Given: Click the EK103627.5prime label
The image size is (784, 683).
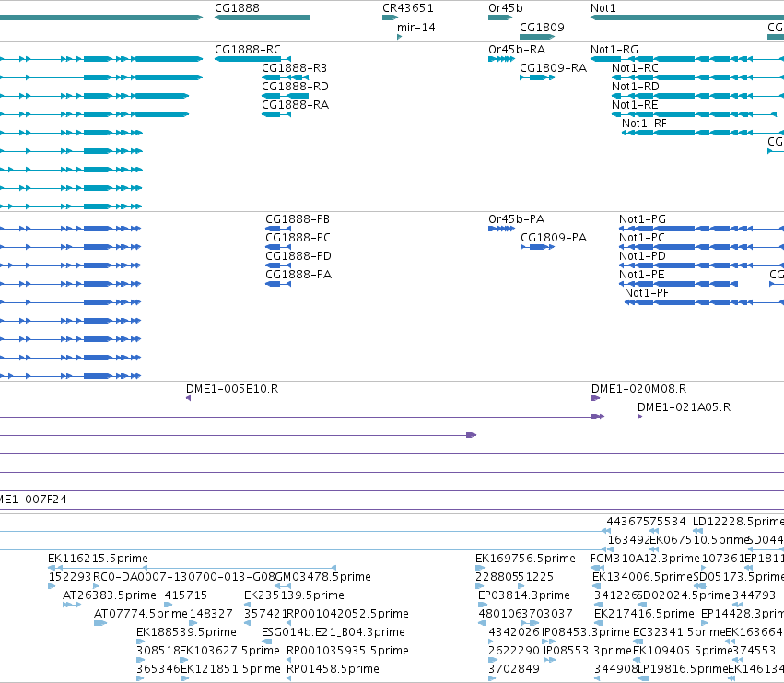Looking at the screenshot, I should (x=229, y=651).
